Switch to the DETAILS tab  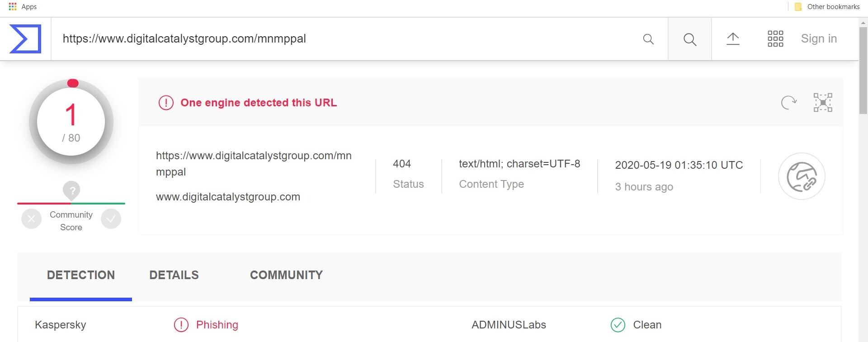click(174, 275)
